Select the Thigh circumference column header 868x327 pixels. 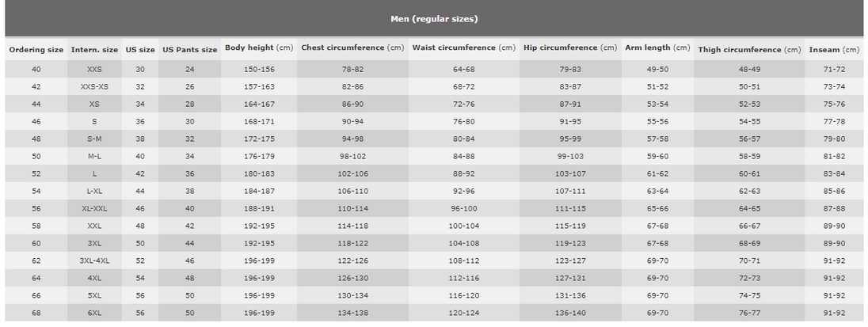[749, 50]
